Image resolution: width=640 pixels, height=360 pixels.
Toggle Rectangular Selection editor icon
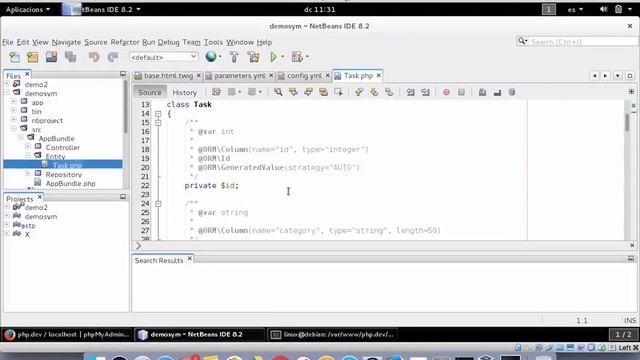click(x=338, y=92)
